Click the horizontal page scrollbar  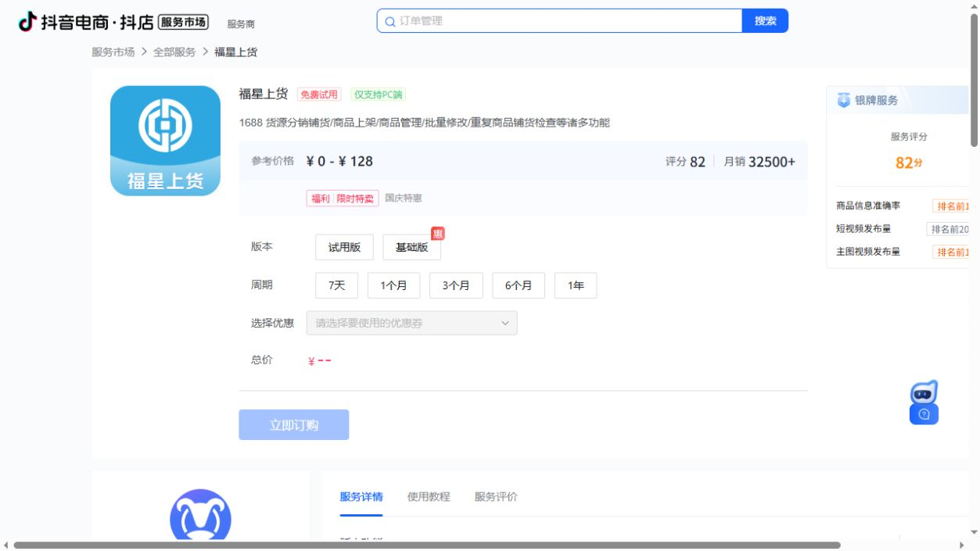(x=427, y=545)
